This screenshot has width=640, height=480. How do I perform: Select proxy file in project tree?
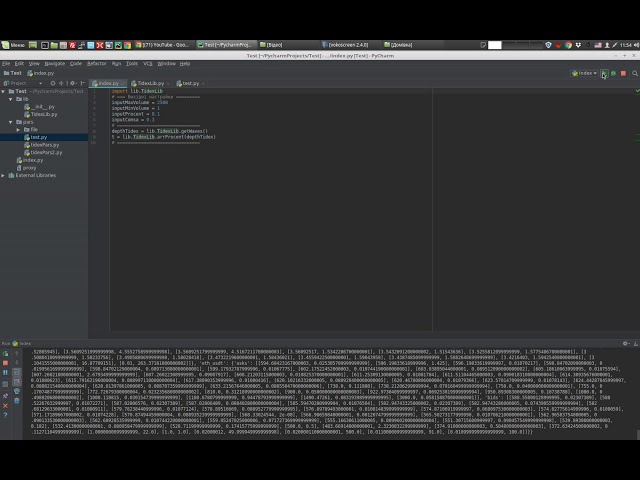click(x=26, y=168)
